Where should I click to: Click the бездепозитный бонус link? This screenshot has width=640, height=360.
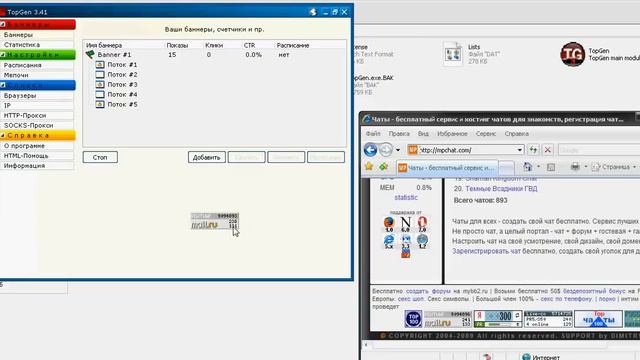(x=594, y=291)
